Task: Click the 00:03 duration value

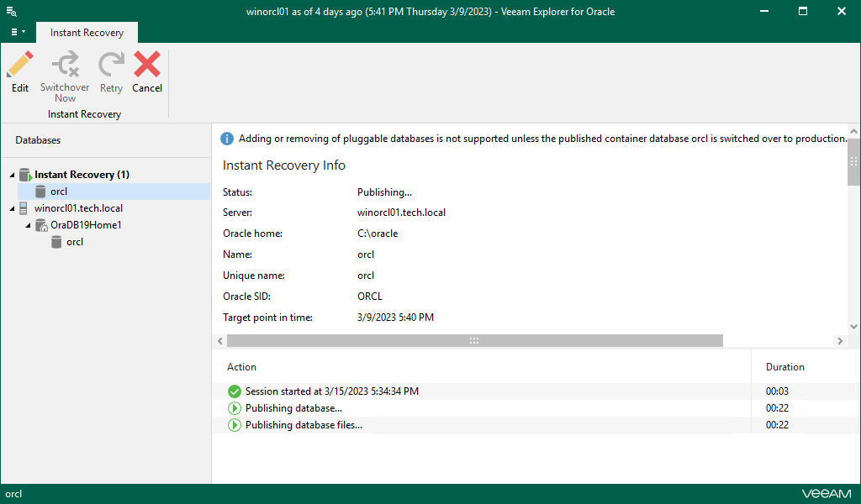Action: 777,391
